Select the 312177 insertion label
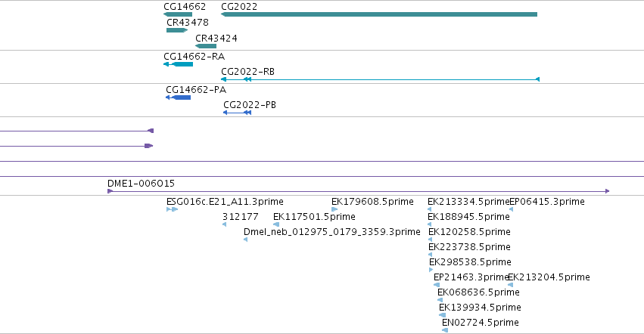 pyautogui.click(x=240, y=216)
